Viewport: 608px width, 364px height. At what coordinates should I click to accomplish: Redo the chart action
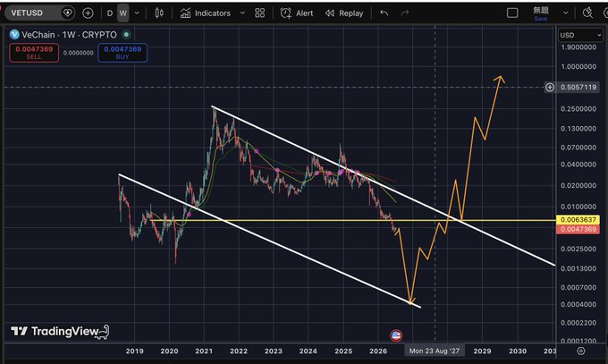(405, 13)
